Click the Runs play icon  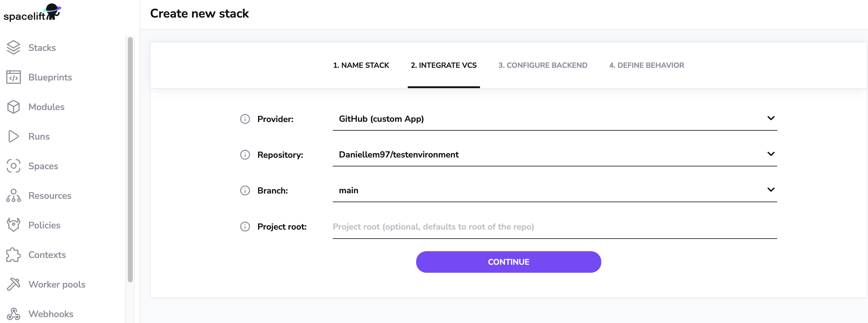tap(14, 136)
